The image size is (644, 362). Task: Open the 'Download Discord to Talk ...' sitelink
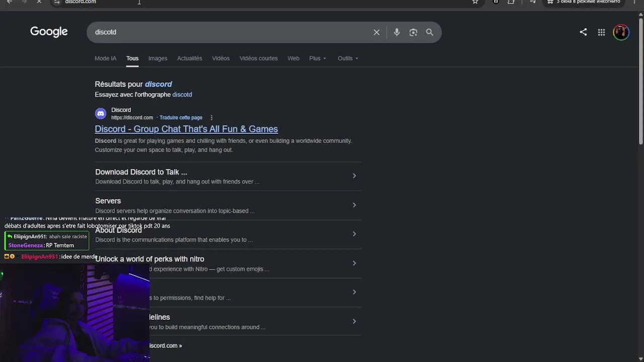[x=141, y=172]
